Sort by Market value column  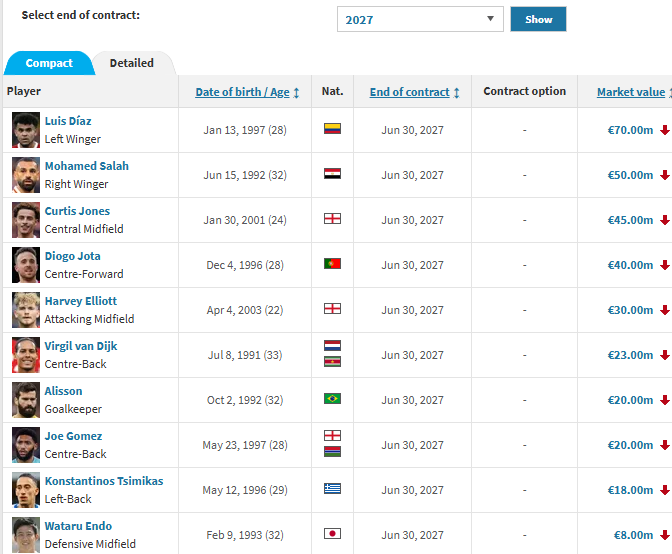click(631, 92)
